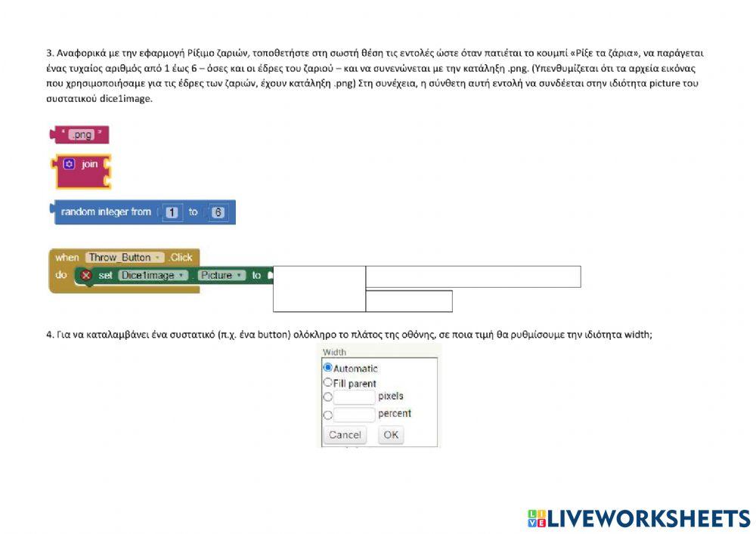Click the pixels value input field
The height and width of the screenshot is (534, 756).
355,397
